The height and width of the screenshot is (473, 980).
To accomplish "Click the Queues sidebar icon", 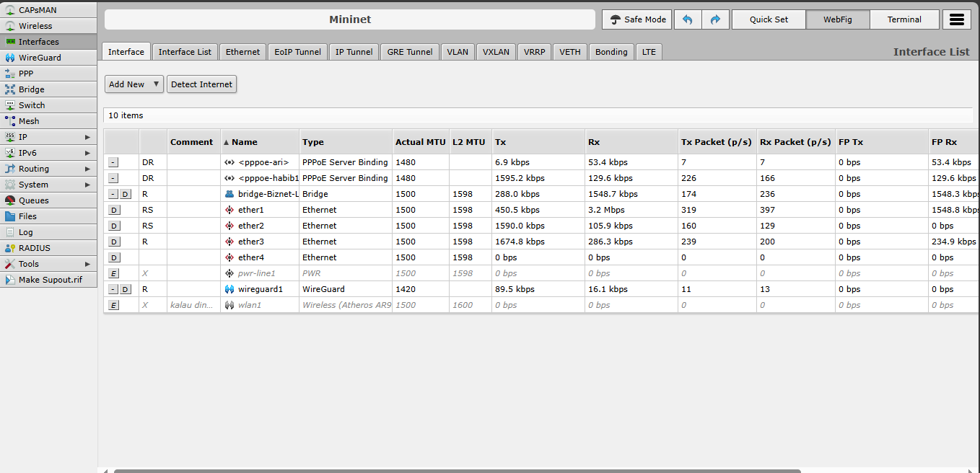I will [x=10, y=200].
